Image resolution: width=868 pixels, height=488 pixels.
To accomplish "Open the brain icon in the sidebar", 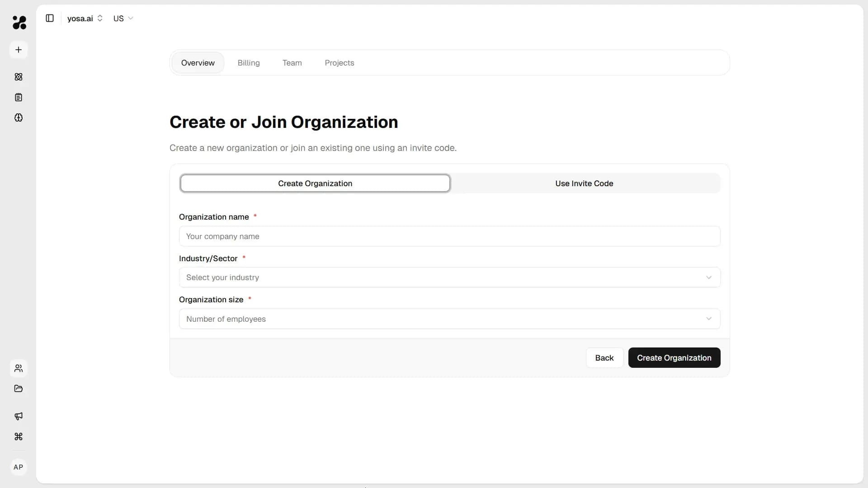I will coord(19,118).
